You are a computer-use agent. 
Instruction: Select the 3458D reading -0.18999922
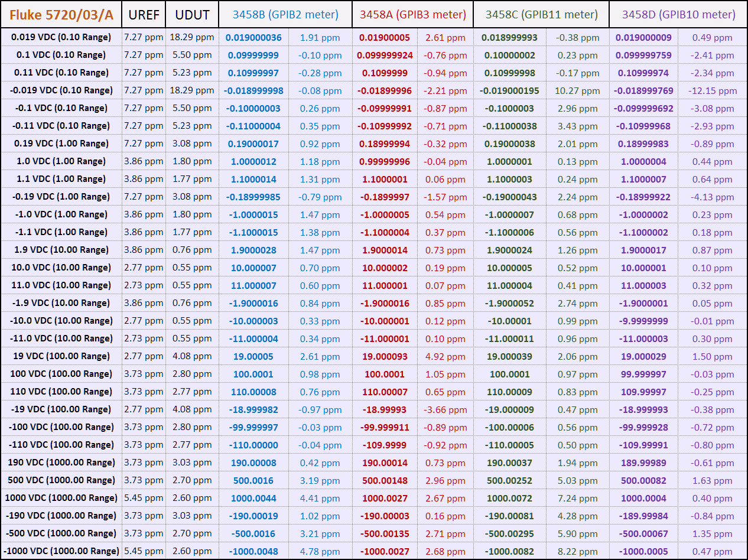click(x=643, y=197)
